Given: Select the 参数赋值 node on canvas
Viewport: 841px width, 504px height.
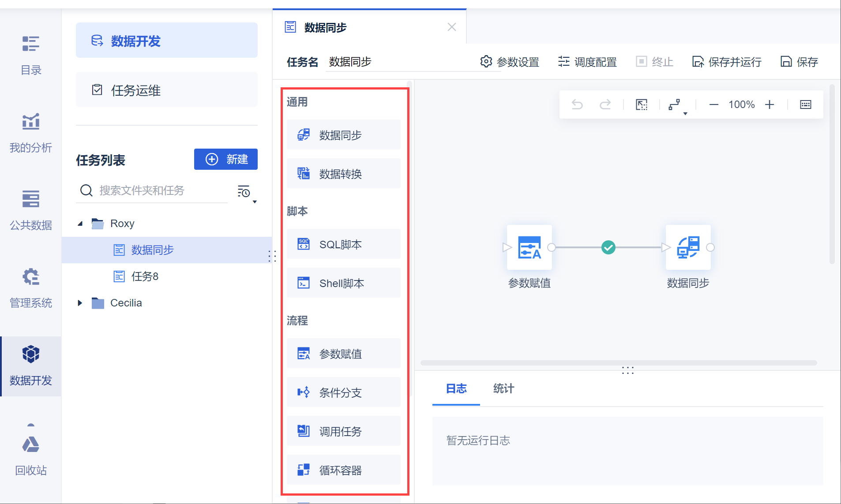Looking at the screenshot, I should 529,247.
